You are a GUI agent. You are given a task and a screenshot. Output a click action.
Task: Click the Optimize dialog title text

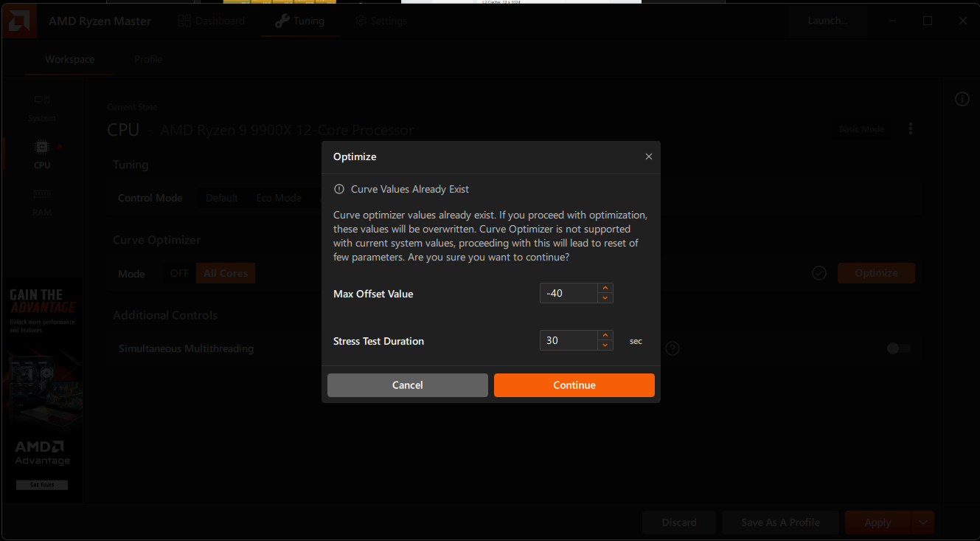tap(355, 156)
